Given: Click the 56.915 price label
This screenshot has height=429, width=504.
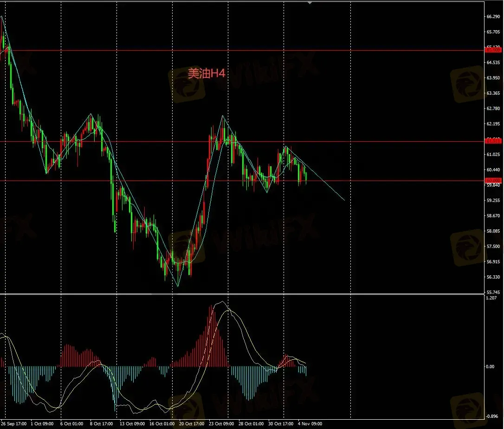Looking at the screenshot, I should coord(493,261).
